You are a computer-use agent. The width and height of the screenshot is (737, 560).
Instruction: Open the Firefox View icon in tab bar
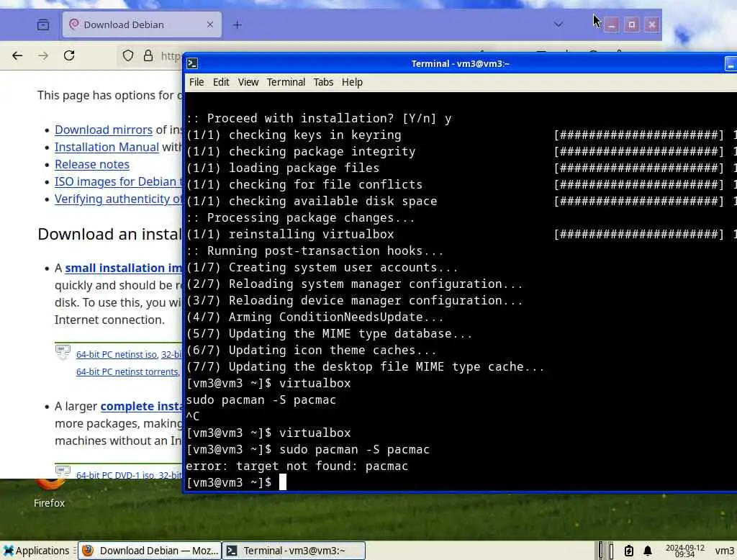pyautogui.click(x=42, y=24)
